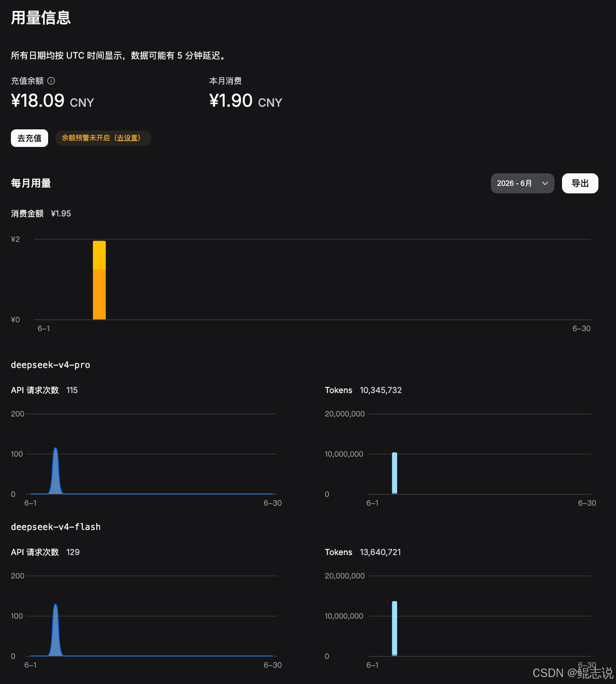The width and height of the screenshot is (616, 684).
Task: Click the 用量信息 page title
Action: [x=41, y=18]
